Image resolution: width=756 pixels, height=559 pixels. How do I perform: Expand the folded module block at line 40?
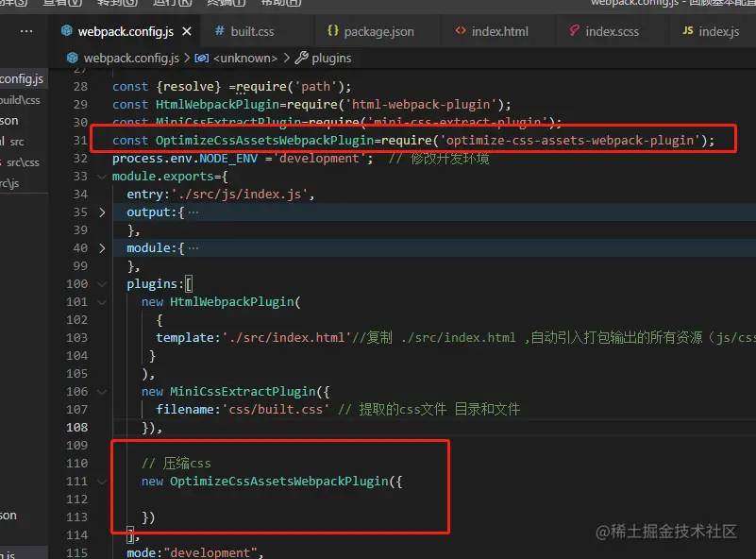(x=102, y=248)
